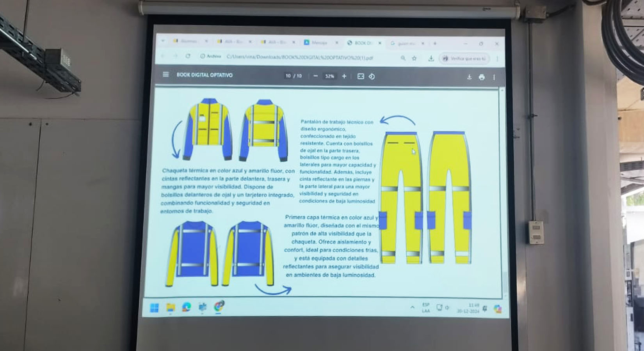Open the PDF viewer's three-dot menu

point(494,77)
